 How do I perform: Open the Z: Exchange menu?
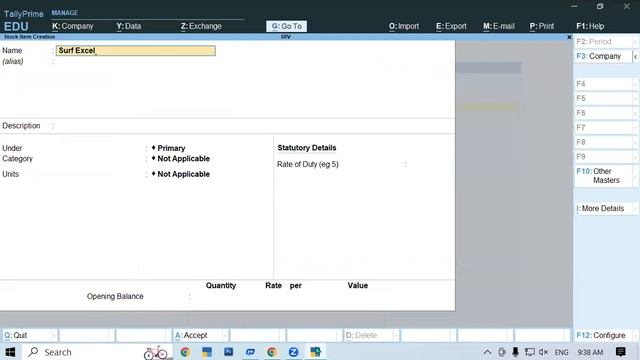pyautogui.click(x=201, y=26)
